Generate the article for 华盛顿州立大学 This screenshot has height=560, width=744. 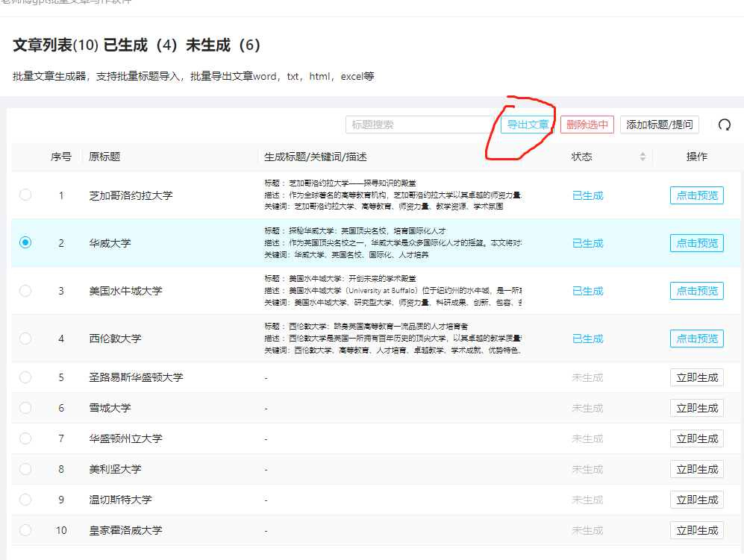point(696,438)
